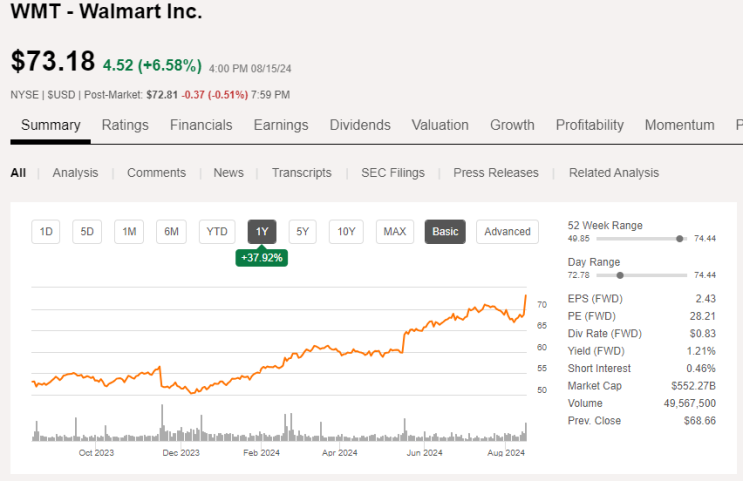The image size is (743, 481).
Task: Switch to the Advanced chart view
Action: (x=507, y=232)
